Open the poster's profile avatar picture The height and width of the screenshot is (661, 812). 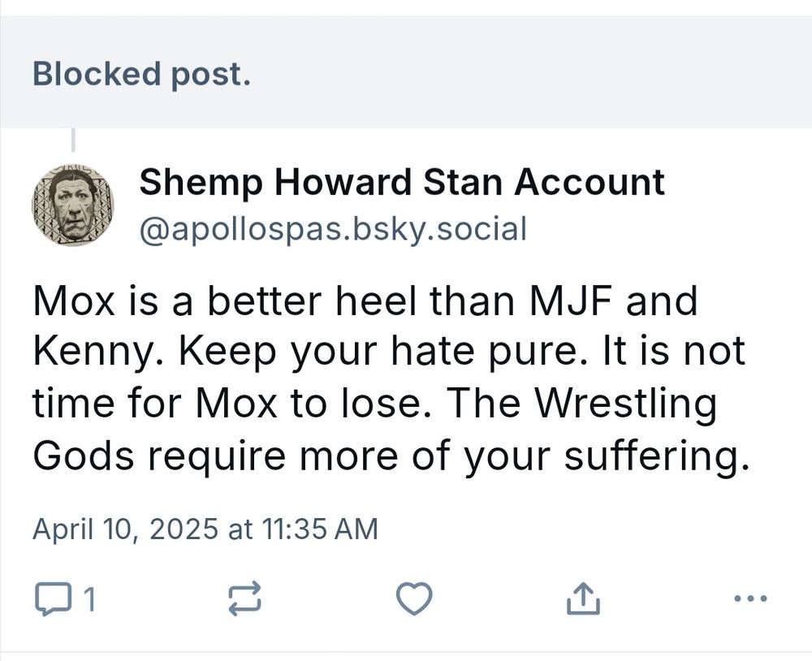pos(72,205)
